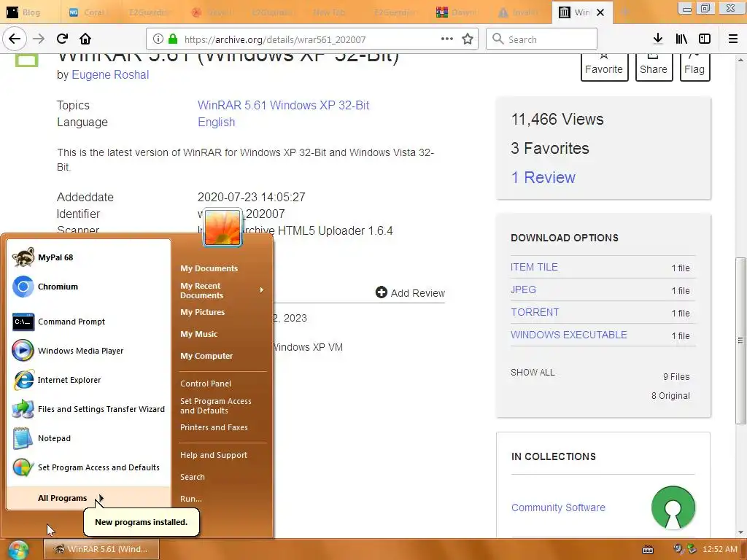Open a new tab with plus button
The width and height of the screenshot is (747, 560).
click(x=625, y=12)
